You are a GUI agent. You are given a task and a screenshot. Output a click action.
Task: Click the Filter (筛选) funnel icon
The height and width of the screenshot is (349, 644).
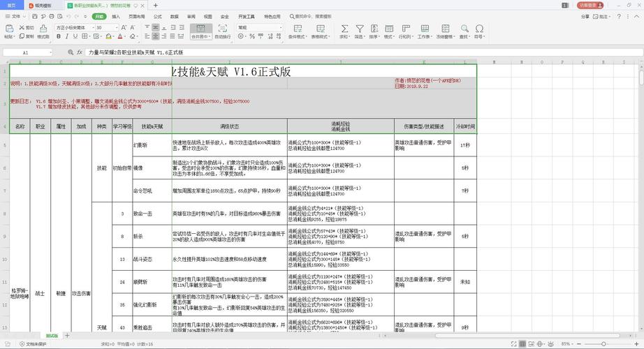[x=360, y=29]
